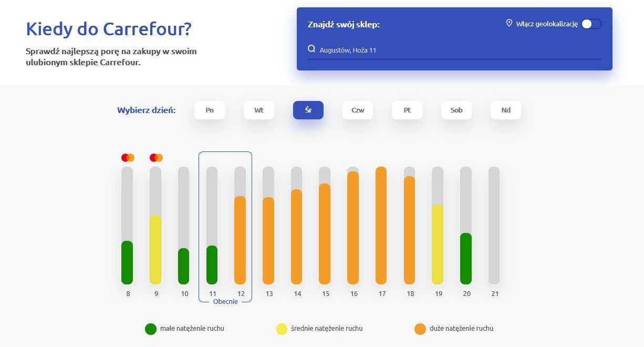Viewport: 644px width, 347px height.
Task: Click the yellow bar for hour 19
Action: [x=438, y=244]
